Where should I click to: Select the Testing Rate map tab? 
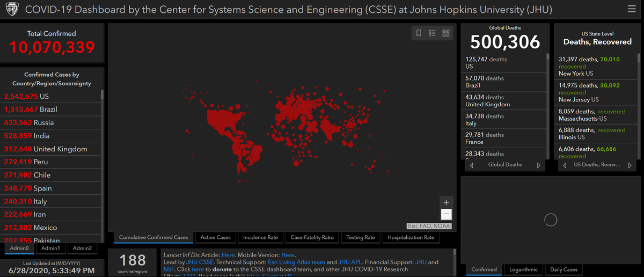coord(361,237)
